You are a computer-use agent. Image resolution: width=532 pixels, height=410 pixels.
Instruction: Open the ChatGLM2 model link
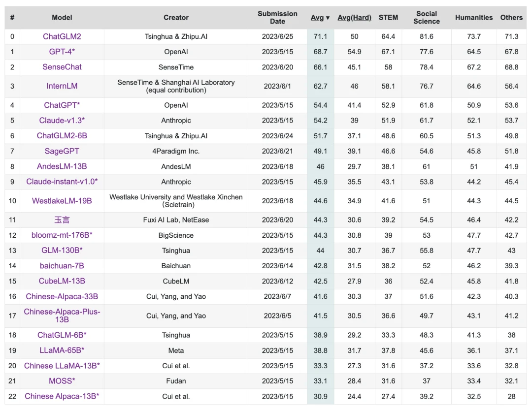62,36
